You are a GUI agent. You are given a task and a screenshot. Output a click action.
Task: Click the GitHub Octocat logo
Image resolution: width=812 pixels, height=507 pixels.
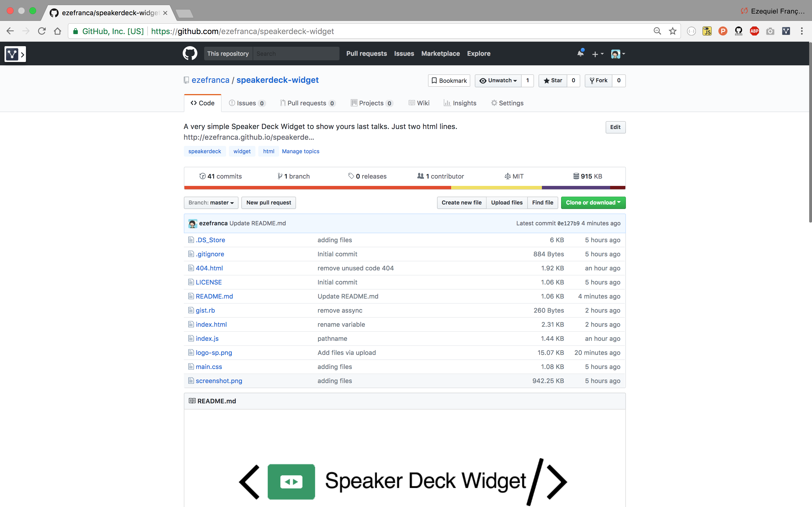pyautogui.click(x=190, y=53)
